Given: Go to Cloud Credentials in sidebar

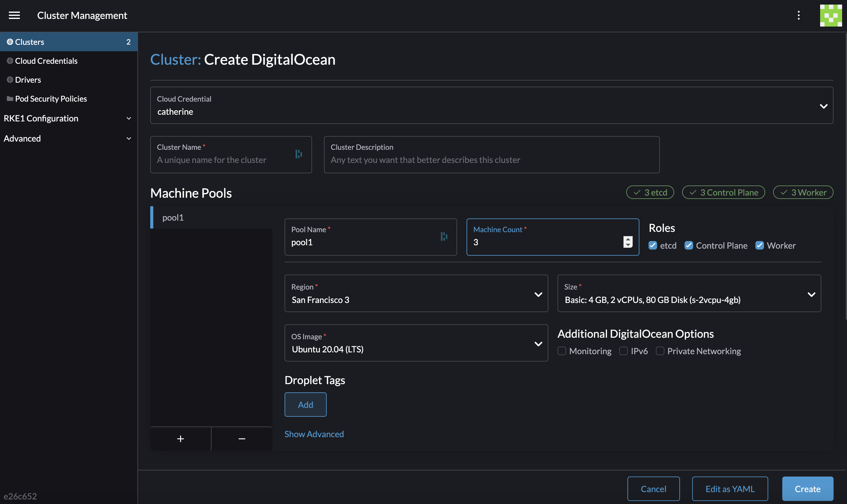Looking at the screenshot, I should [46, 61].
